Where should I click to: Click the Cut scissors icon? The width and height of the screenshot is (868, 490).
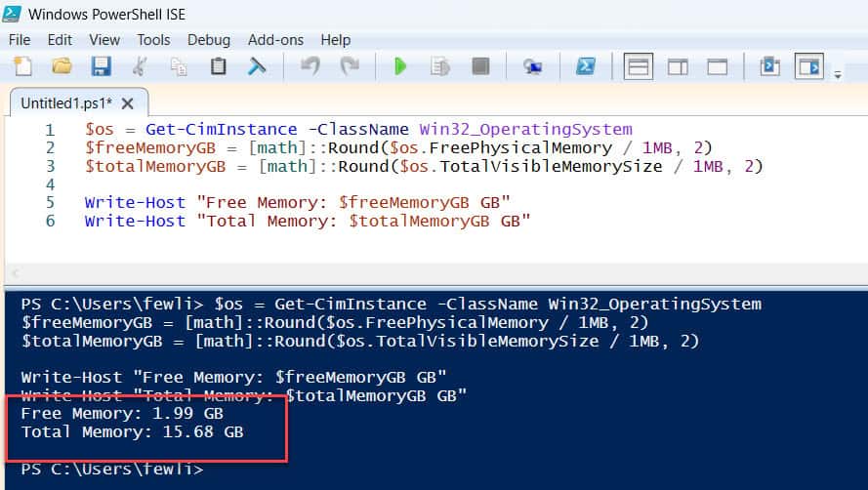[140, 66]
